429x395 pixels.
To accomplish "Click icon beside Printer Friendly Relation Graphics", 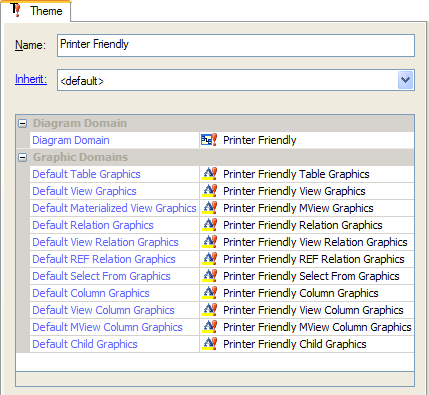I will click(210, 225).
